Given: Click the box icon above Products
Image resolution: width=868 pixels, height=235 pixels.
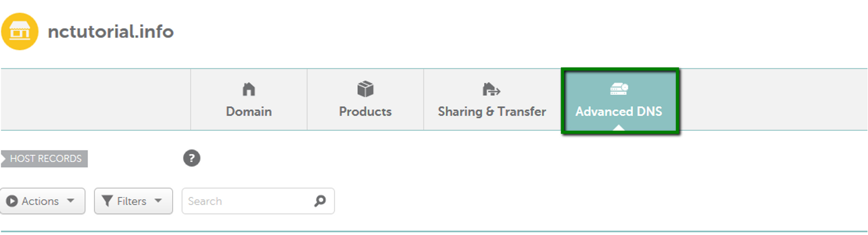Looking at the screenshot, I should coord(365,89).
